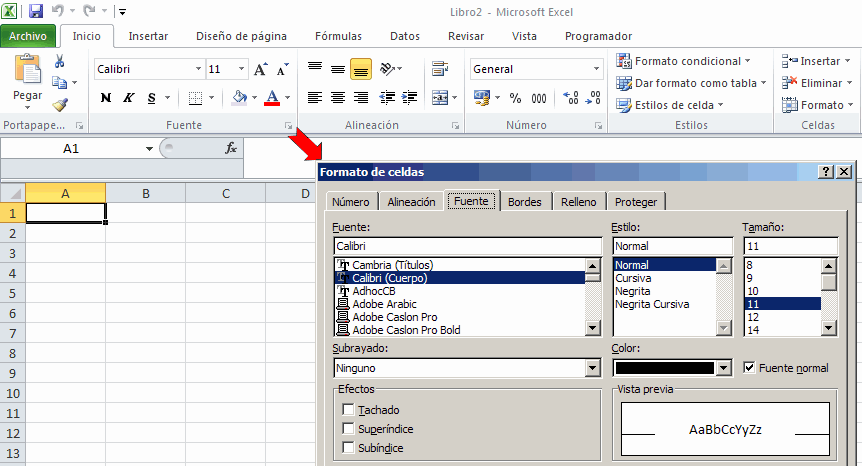The width and height of the screenshot is (862, 466).
Task: Apply thousands separator 000 style
Action: pos(539,98)
